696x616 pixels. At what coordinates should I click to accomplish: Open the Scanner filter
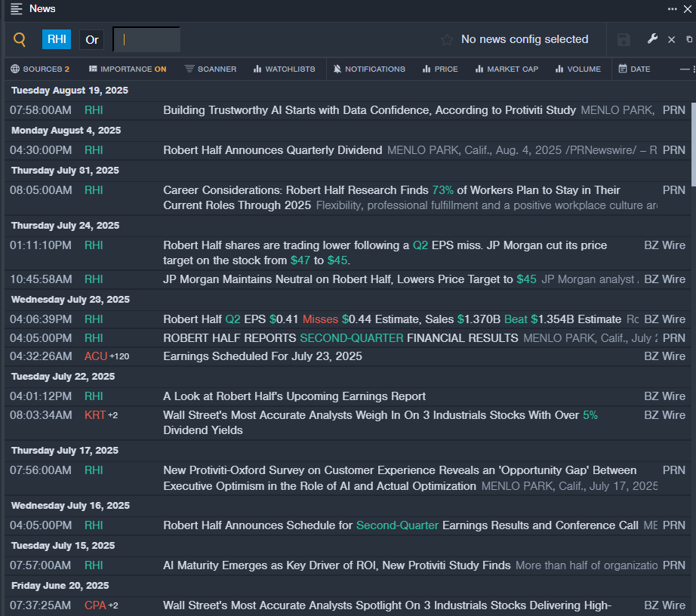(211, 69)
